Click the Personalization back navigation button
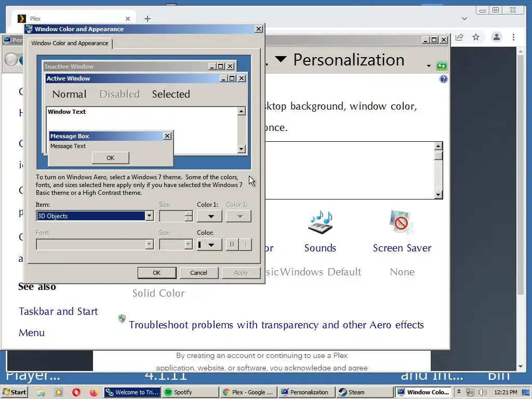Viewport: 532px width, 399px height. pos(11,60)
